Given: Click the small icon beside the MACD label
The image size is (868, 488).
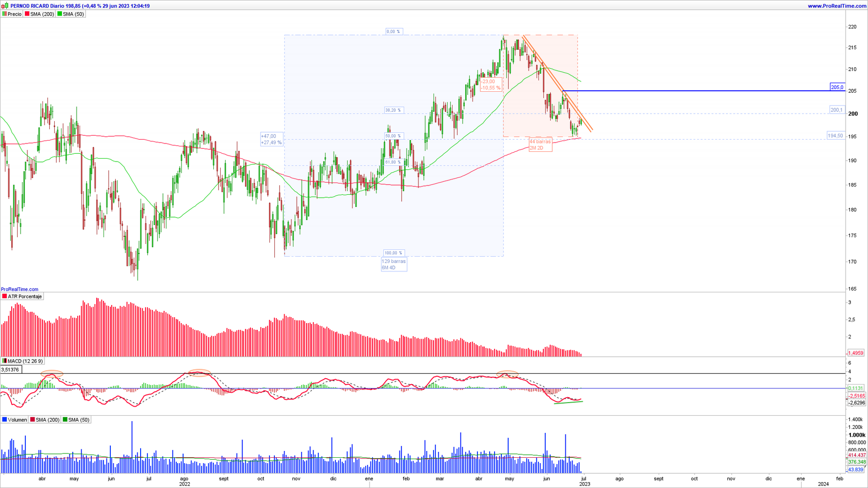Looking at the screenshot, I should [x=4, y=361].
